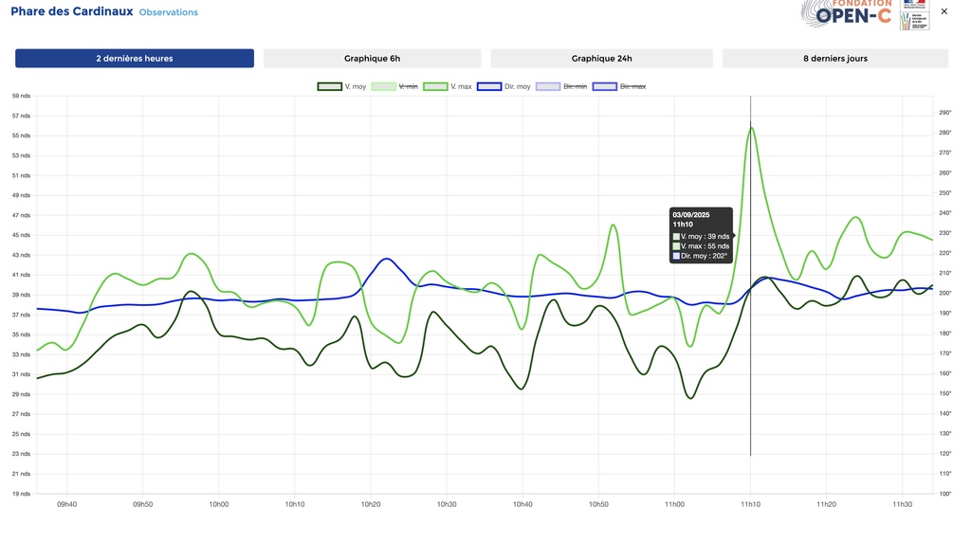Click the Fondation OPEN-C logo
The width and height of the screenshot is (971, 560).
[x=847, y=13]
